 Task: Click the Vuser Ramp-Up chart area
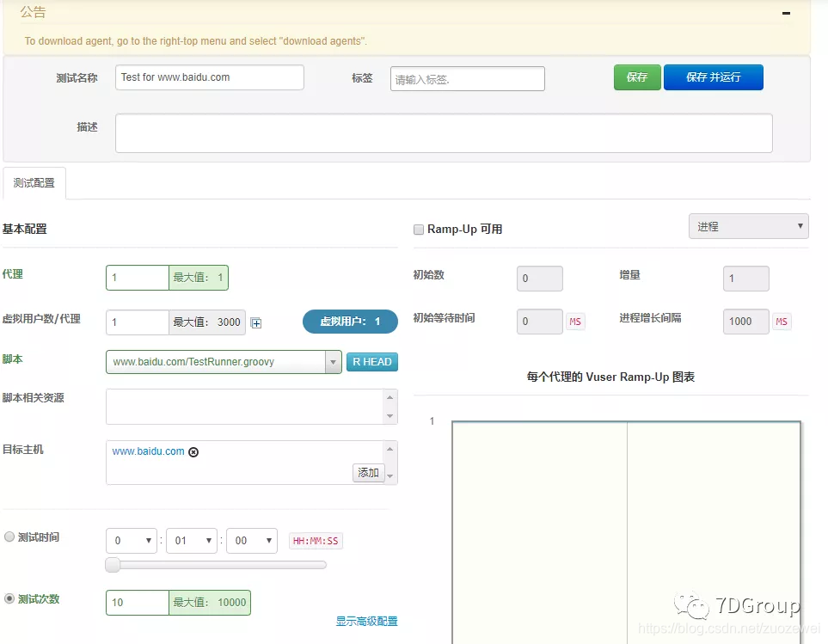[x=626, y=532]
